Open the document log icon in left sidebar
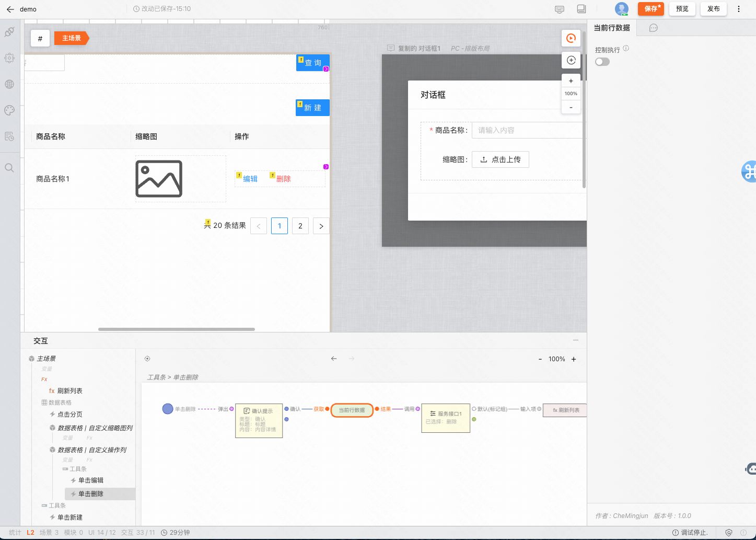Image resolution: width=756 pixels, height=540 pixels. coord(9,136)
